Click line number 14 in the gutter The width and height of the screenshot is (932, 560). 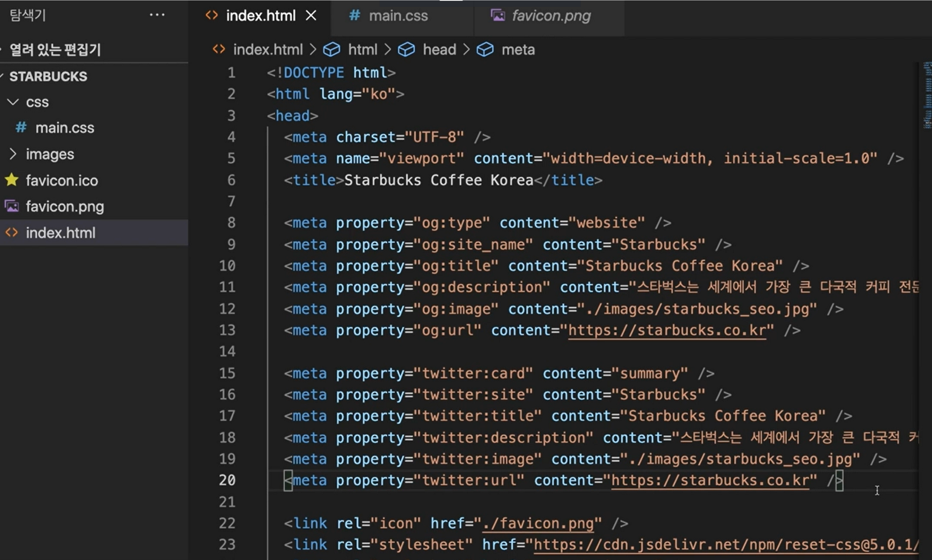coord(227,352)
